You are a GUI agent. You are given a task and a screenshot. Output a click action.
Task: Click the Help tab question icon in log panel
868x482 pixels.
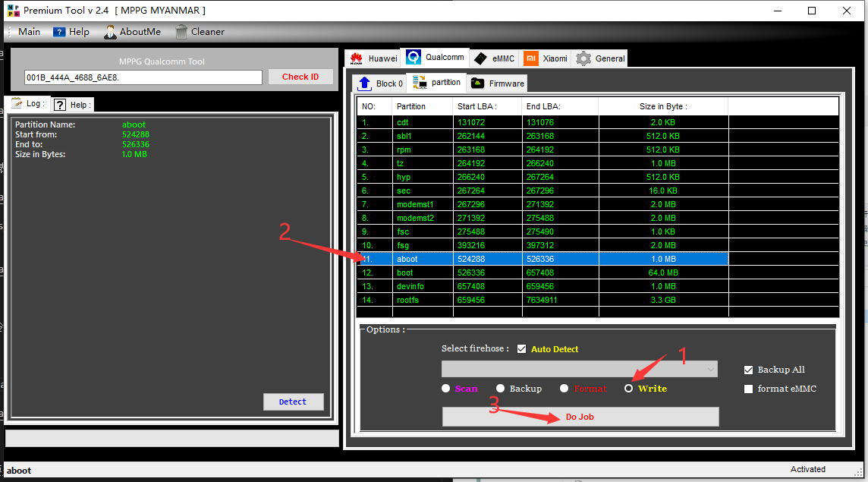point(60,105)
